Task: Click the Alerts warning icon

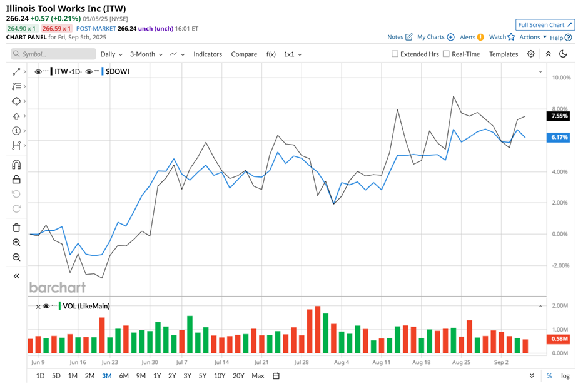Action: 480,37
